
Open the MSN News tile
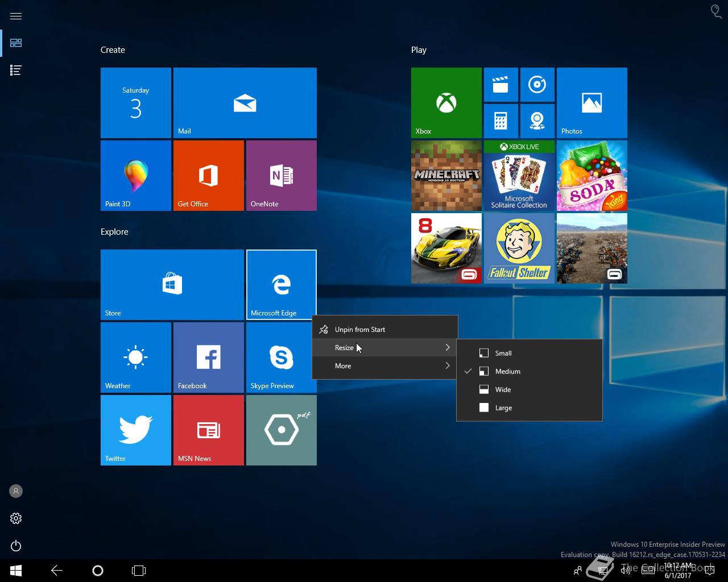pos(209,430)
